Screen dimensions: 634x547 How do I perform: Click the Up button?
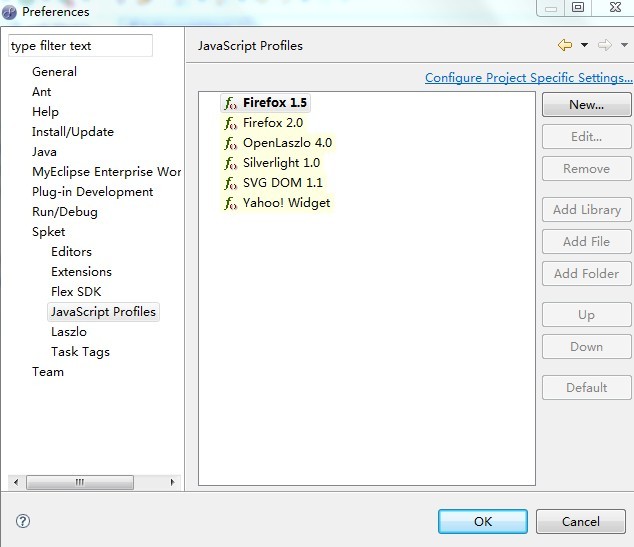click(x=586, y=315)
